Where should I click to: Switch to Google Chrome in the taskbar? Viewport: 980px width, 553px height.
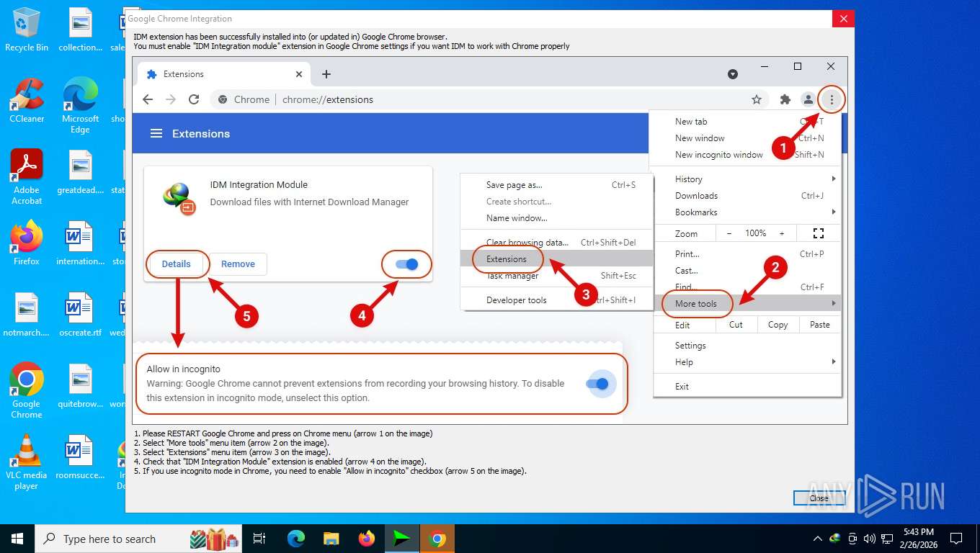[437, 539]
